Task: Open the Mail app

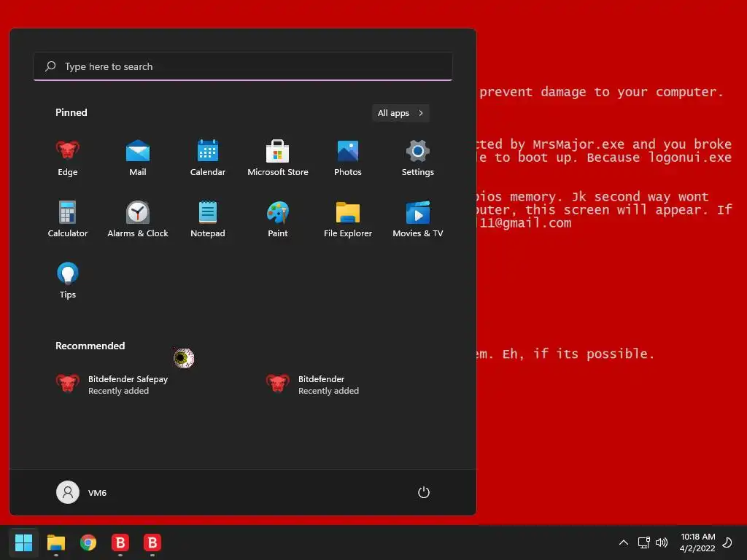Action: (x=138, y=158)
